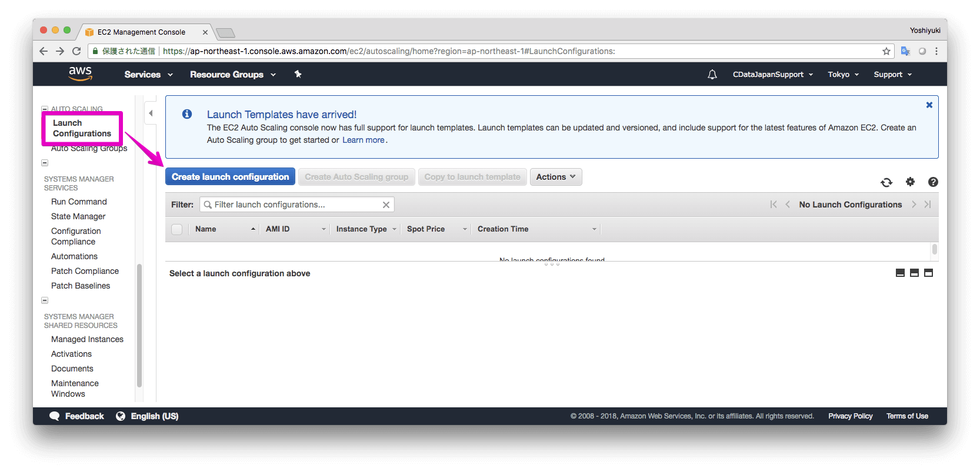980x472 pixels.
Task: Open table settings gear icon
Action: (x=910, y=182)
